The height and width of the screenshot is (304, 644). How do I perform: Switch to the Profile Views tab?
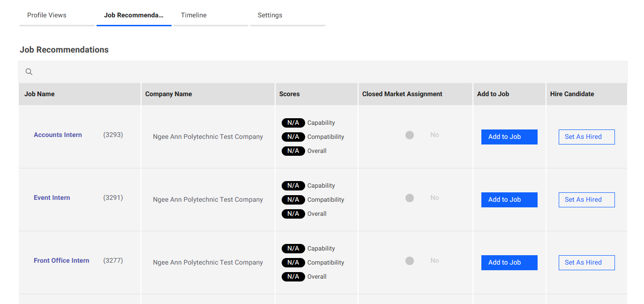[x=47, y=15]
